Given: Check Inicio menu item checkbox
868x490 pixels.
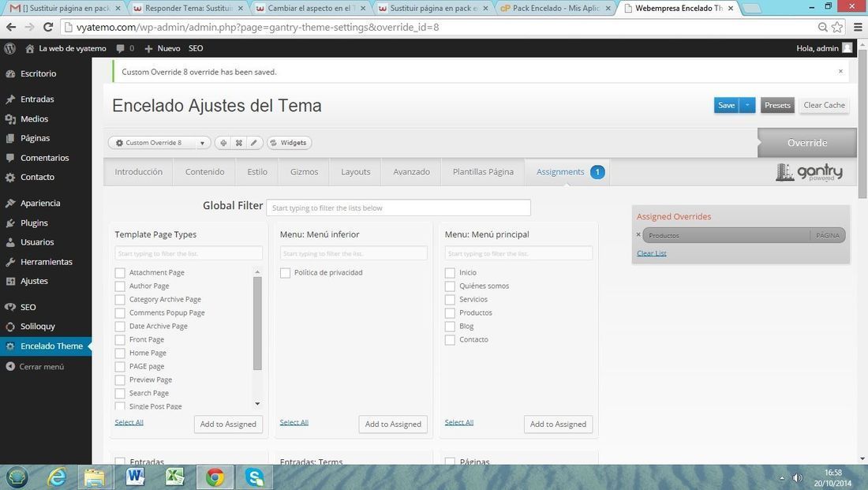Looking at the screenshot, I should (x=450, y=273).
